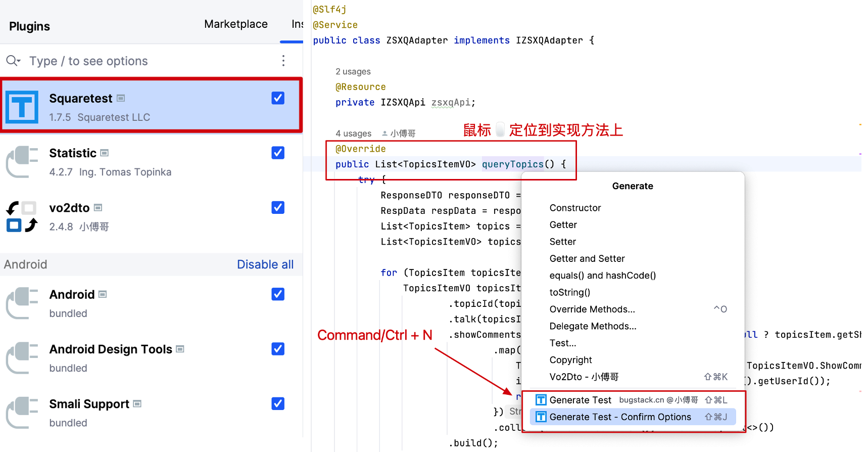This screenshot has width=868, height=452.
Task: Toggle the Smali Support plugin checkbox
Action: point(278,403)
